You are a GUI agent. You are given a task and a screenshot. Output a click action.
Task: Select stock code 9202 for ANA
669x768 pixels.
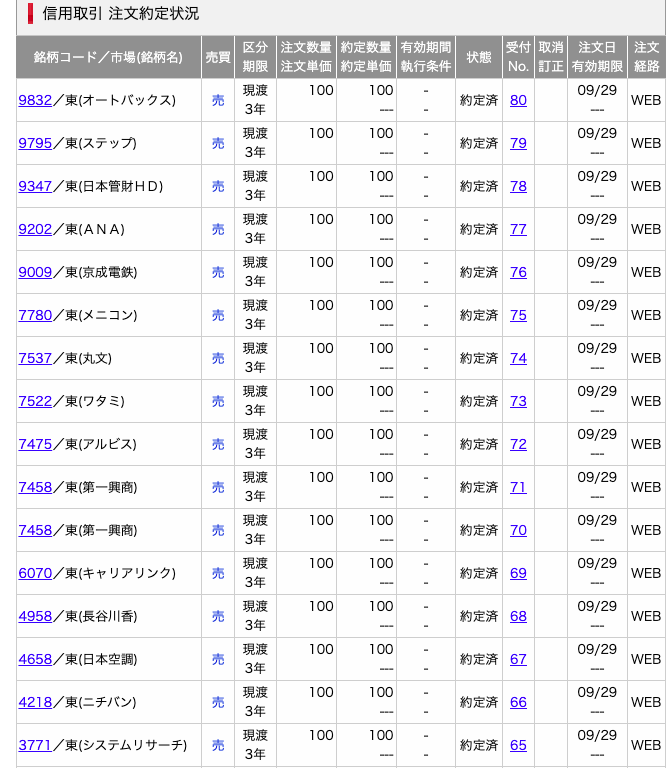click(35, 229)
